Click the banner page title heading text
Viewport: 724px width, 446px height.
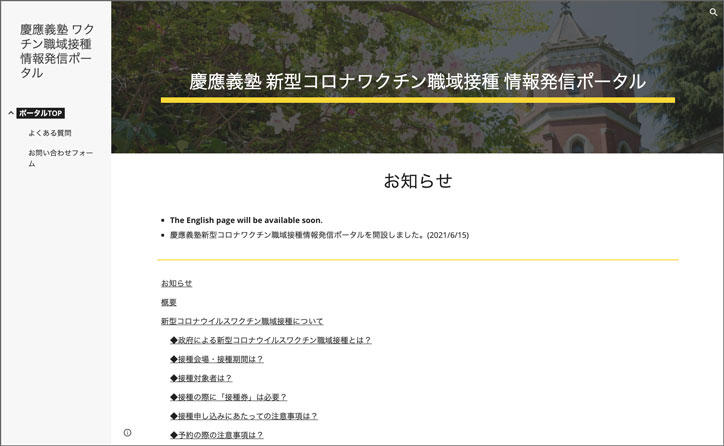(417, 82)
